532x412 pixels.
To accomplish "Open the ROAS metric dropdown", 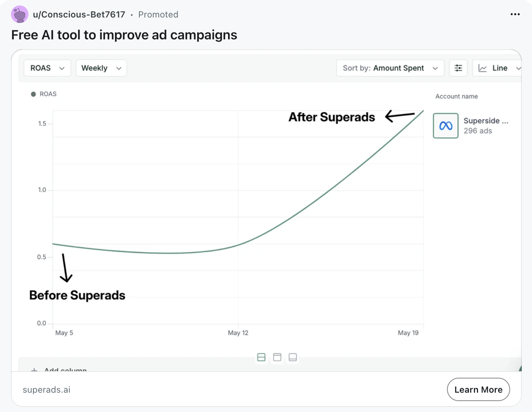I will click(47, 68).
